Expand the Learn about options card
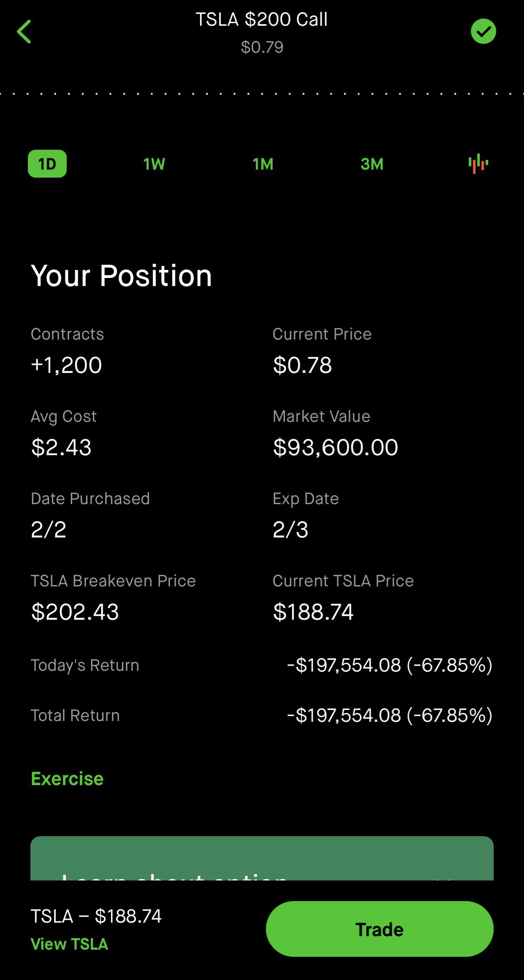Image resolution: width=524 pixels, height=980 pixels. click(x=262, y=860)
